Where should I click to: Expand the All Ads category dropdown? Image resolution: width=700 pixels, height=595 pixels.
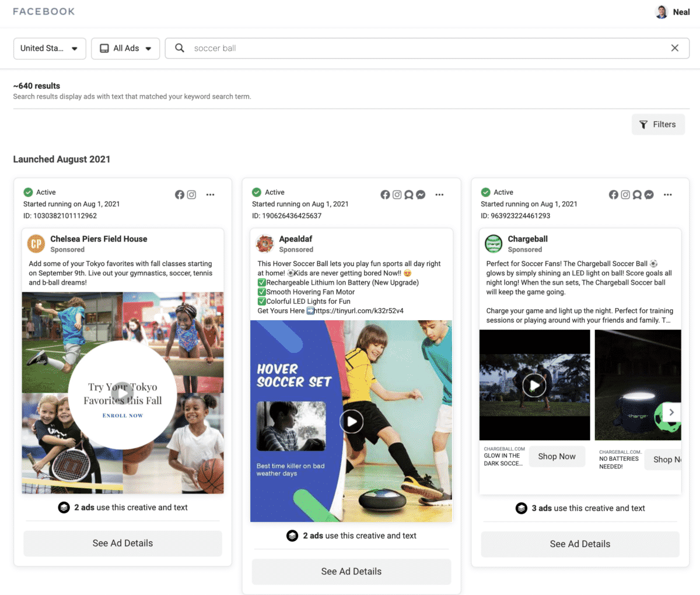coord(125,48)
